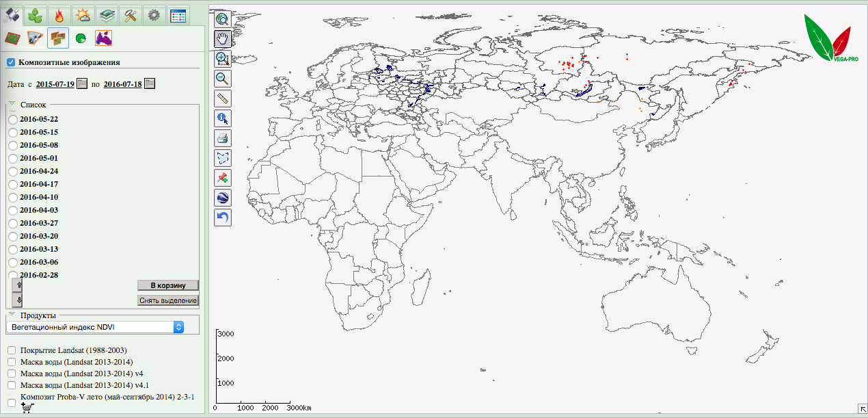Activate the ruler measurement tool
This screenshot has height=418, width=868.
[222, 98]
